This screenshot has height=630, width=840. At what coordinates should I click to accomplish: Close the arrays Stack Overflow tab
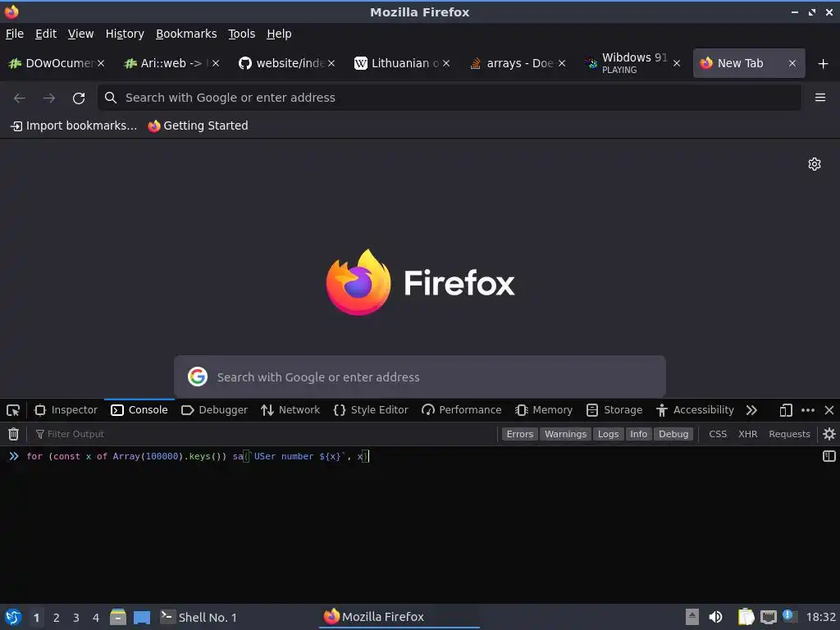click(561, 63)
